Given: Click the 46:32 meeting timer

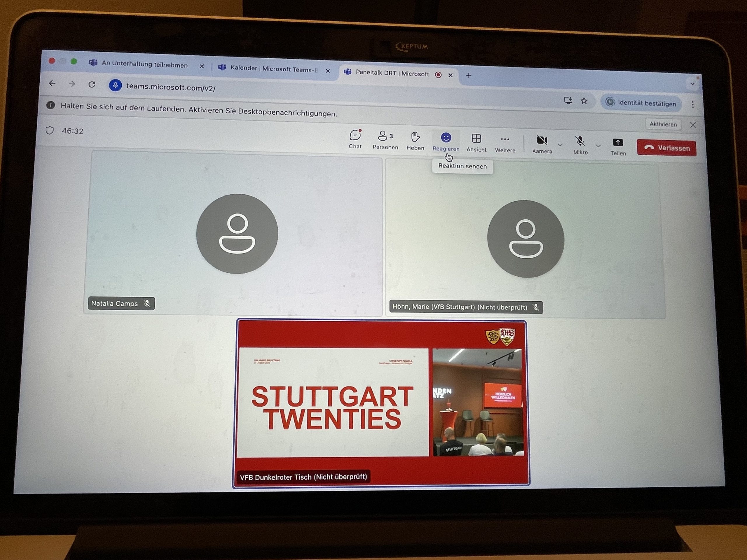Looking at the screenshot, I should point(73,131).
